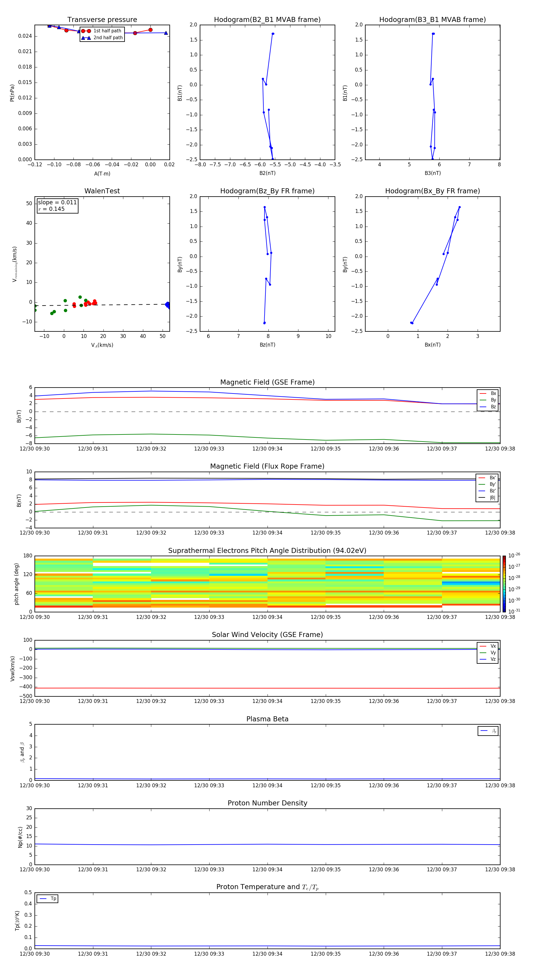Click the Magnetic Field (Flux Rope Frame) title
Viewport: 535px width, 980px height.
point(267,467)
